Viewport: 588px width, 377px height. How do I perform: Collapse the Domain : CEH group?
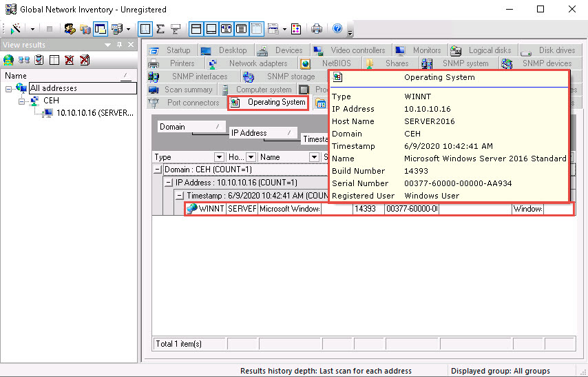pos(158,170)
